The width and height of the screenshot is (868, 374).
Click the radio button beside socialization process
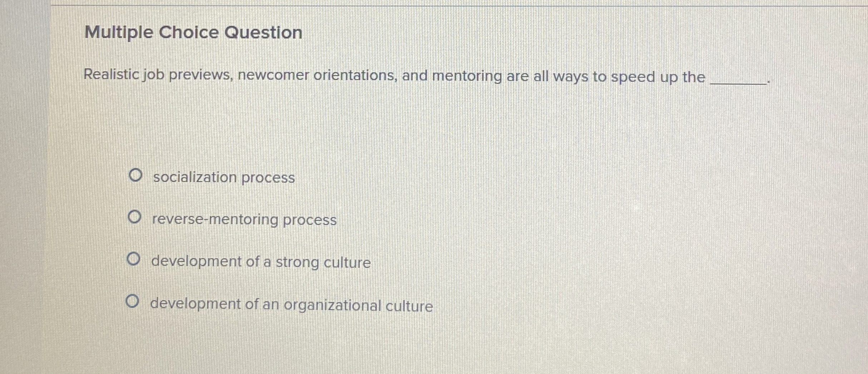click(136, 176)
